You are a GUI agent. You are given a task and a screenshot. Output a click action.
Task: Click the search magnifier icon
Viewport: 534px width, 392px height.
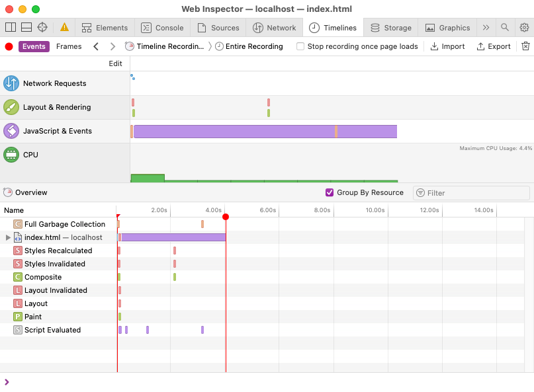point(504,28)
